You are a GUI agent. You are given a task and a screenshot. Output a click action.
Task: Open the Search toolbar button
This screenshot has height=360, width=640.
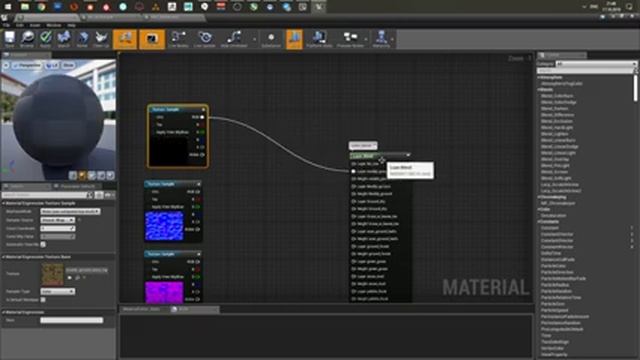coord(64,39)
